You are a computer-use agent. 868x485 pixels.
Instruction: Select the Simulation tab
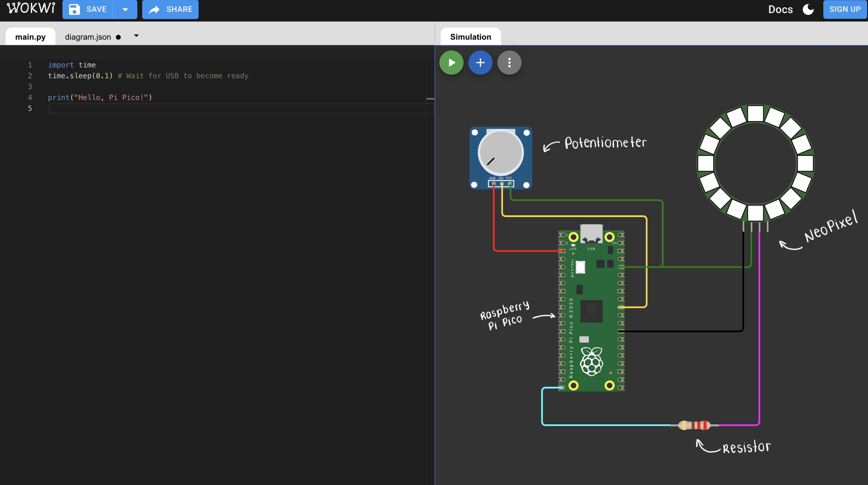470,37
